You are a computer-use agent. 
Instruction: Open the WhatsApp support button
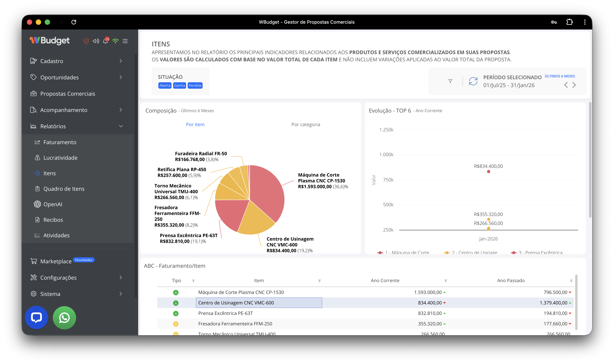coord(64,318)
